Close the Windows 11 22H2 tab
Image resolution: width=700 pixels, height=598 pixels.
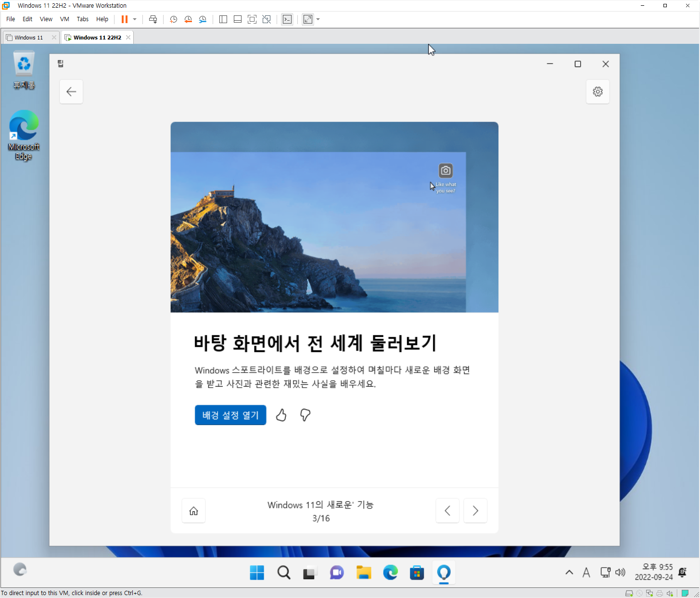[128, 38]
